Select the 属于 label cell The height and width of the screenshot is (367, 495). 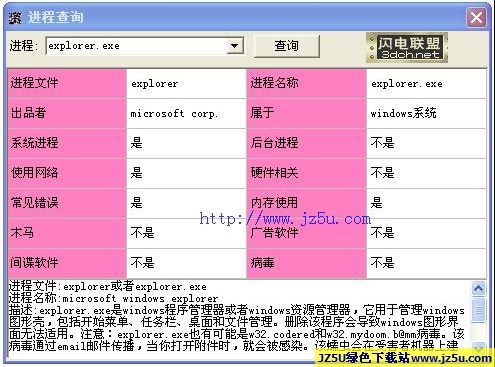[x=306, y=113]
